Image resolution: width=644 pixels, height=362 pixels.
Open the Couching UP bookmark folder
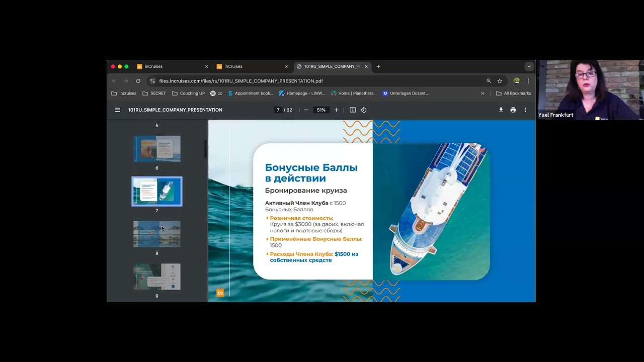click(x=188, y=94)
